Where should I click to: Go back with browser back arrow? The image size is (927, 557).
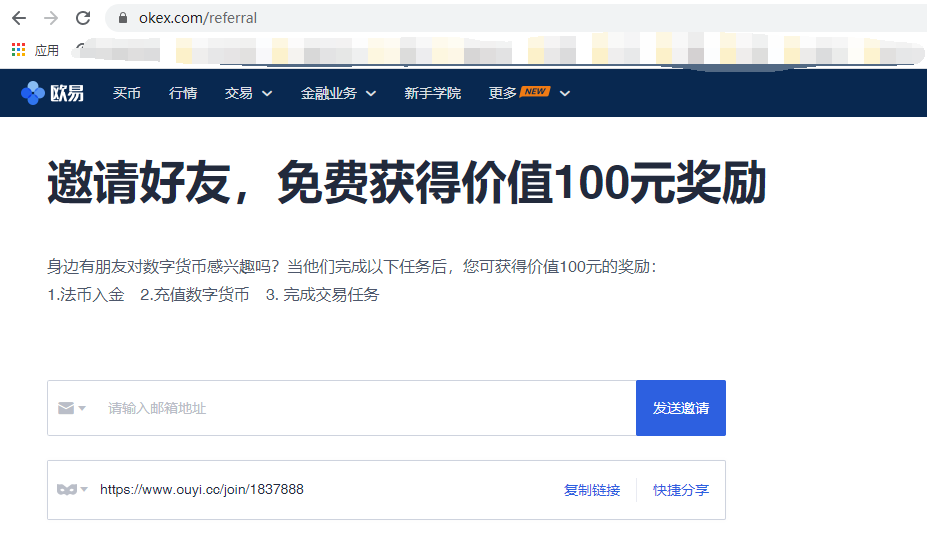[x=19, y=18]
